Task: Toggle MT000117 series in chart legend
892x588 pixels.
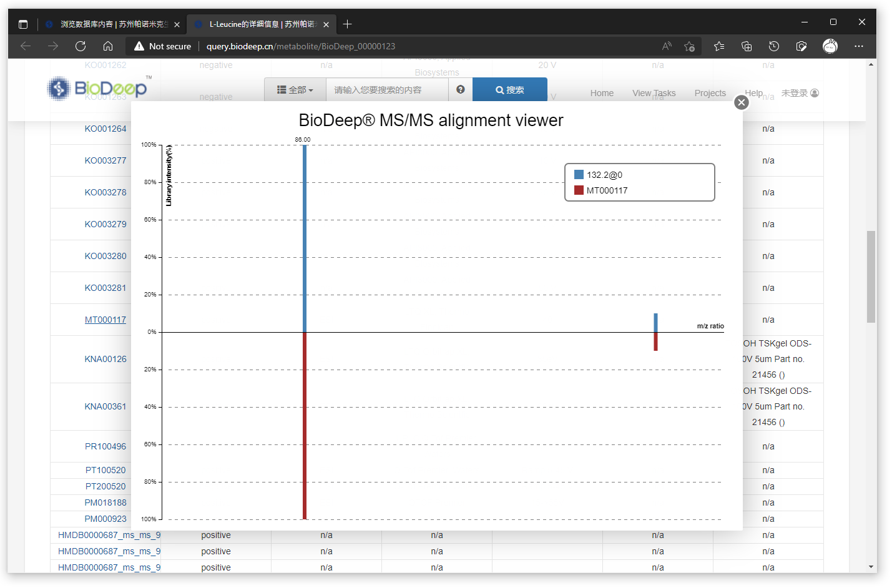Action: 606,190
